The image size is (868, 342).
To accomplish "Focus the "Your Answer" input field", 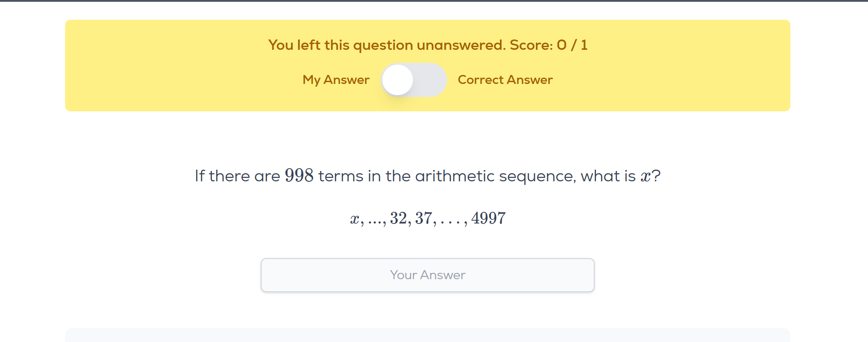I will pyautogui.click(x=427, y=275).
